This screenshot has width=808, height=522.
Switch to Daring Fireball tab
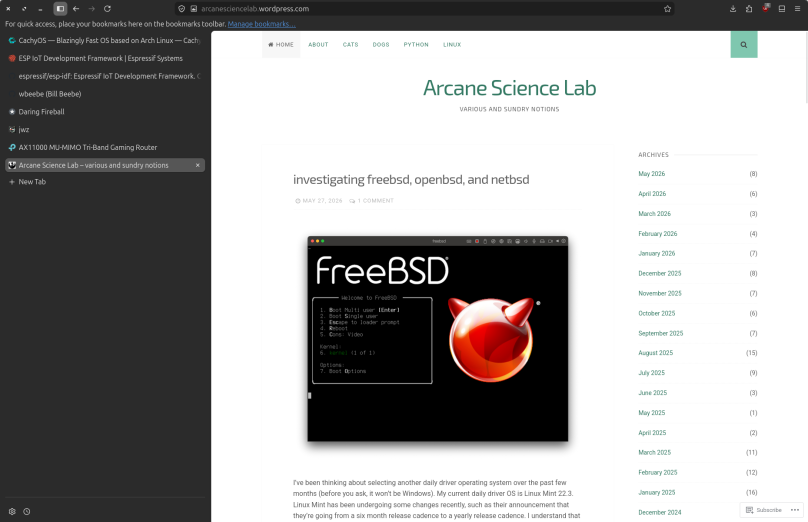click(105, 112)
